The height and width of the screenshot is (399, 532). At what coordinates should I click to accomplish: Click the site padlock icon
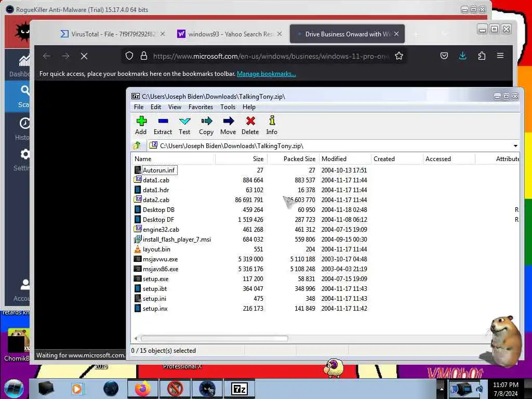144,56
